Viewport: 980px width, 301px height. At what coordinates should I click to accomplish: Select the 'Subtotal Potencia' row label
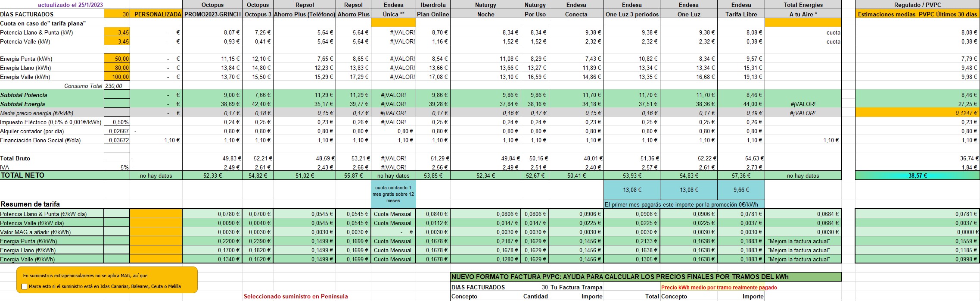24,95
